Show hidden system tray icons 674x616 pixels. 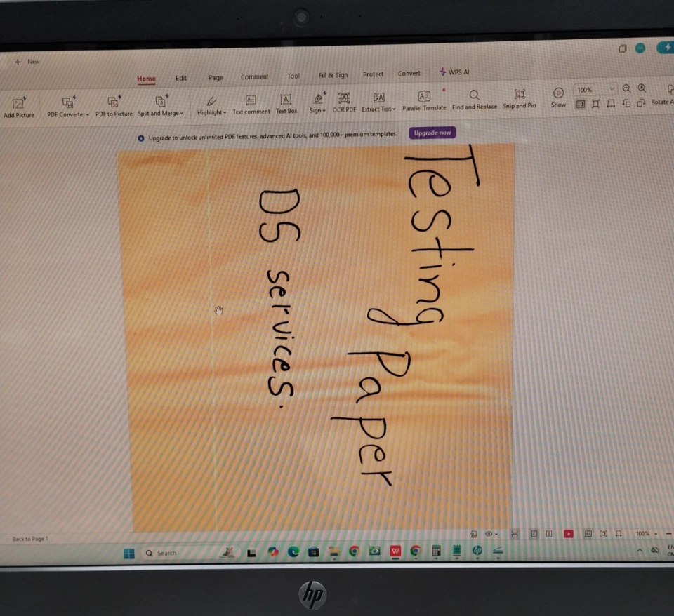640,550
